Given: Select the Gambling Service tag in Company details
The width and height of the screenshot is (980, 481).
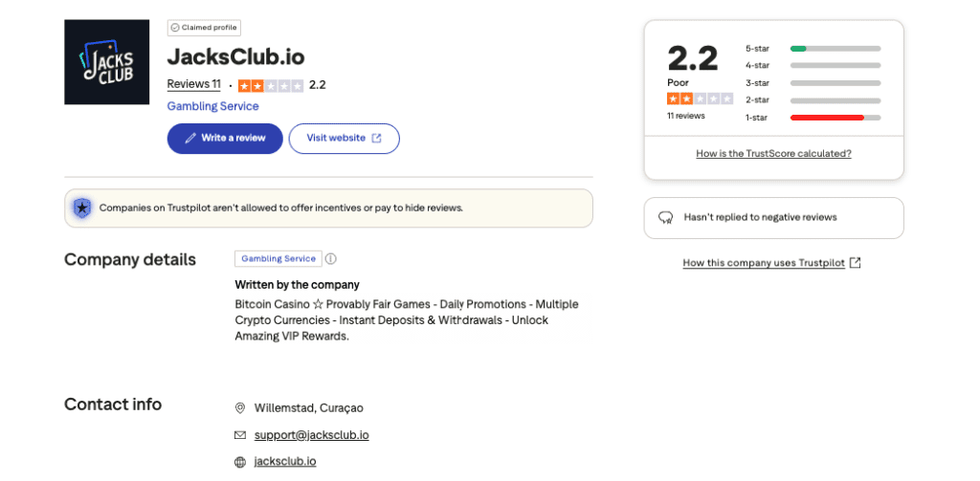Looking at the screenshot, I should (x=278, y=259).
